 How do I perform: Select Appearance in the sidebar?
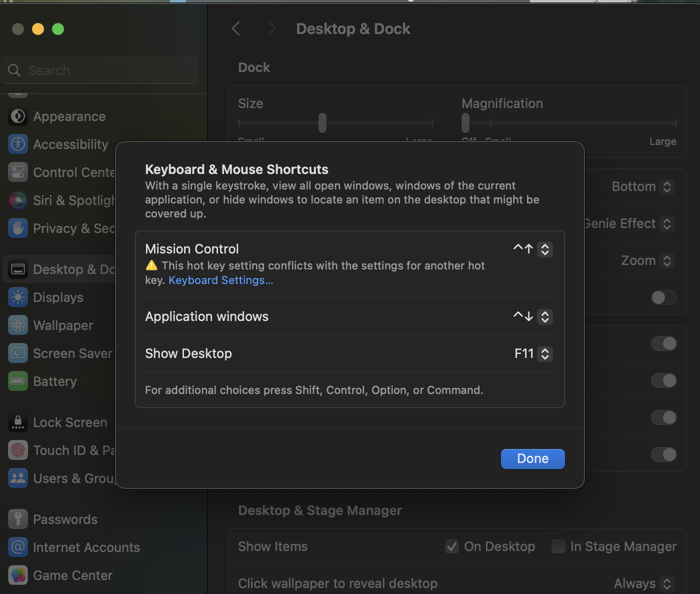(69, 116)
